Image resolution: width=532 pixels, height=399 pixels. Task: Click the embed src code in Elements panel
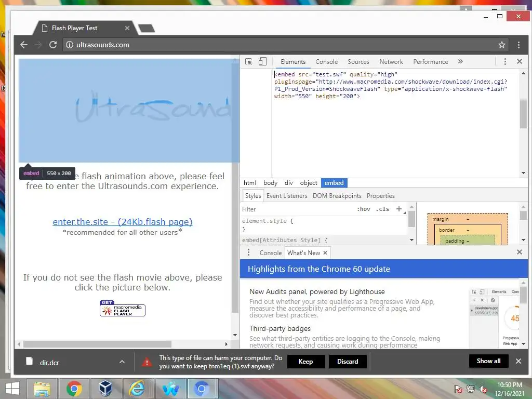pos(390,85)
